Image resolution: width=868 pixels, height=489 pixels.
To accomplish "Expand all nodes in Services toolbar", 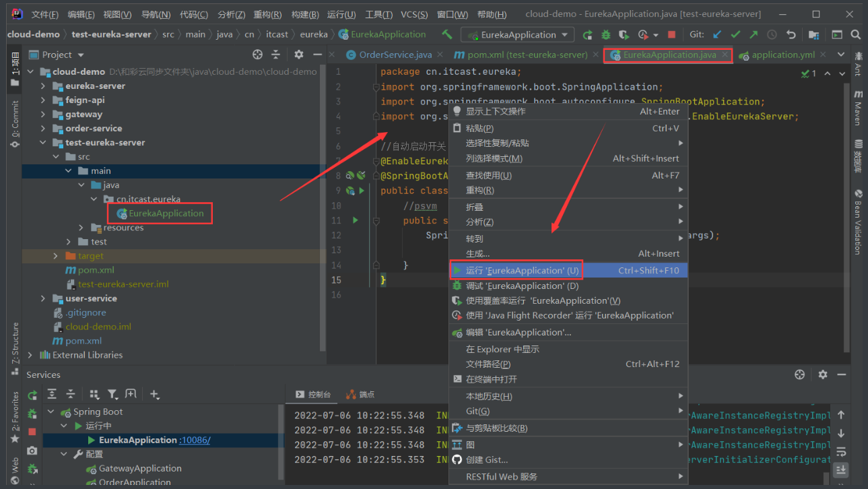I will tap(53, 394).
